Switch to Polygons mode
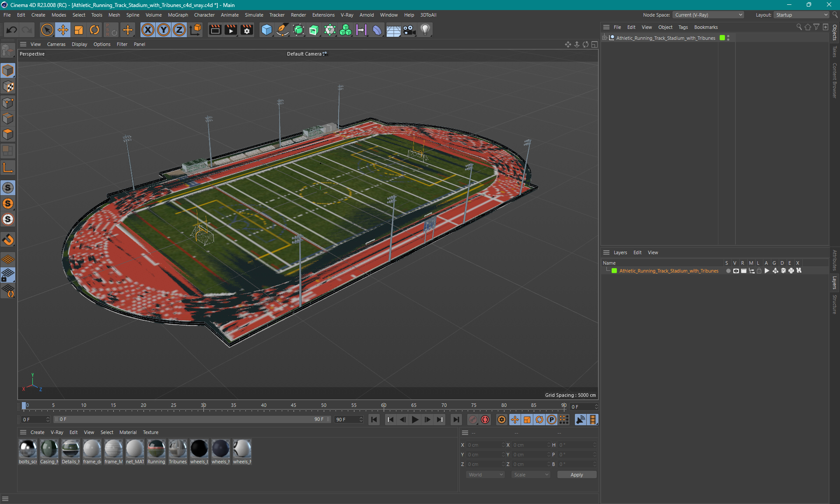 tap(8, 134)
